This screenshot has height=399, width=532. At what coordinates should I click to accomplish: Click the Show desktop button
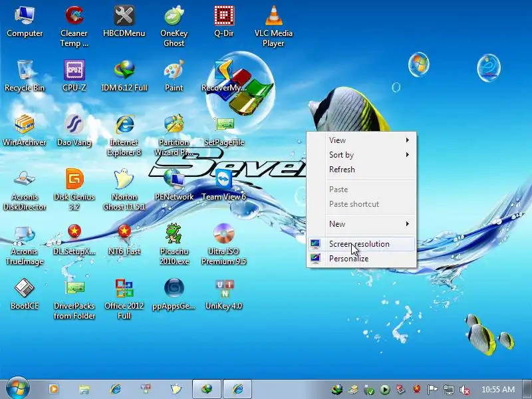[x=527, y=389]
